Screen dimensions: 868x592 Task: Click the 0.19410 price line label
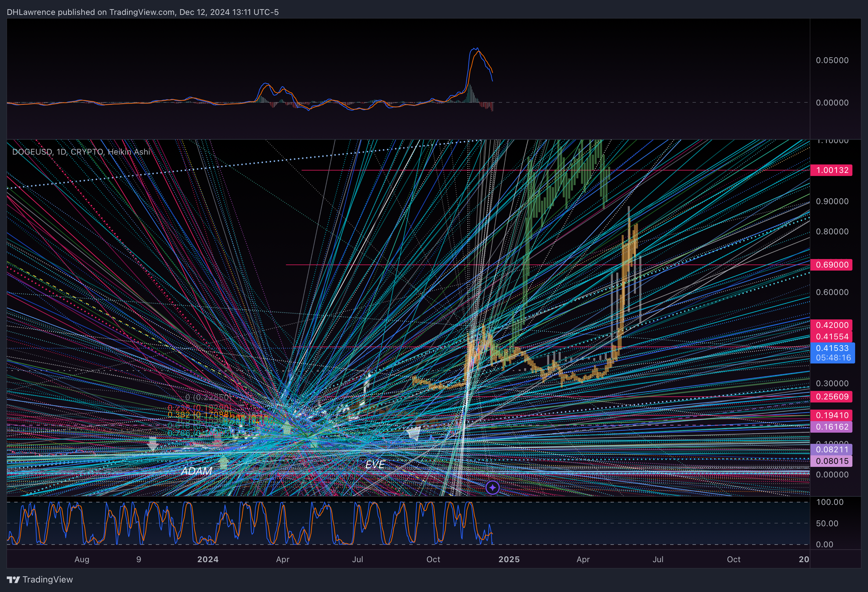tap(831, 415)
